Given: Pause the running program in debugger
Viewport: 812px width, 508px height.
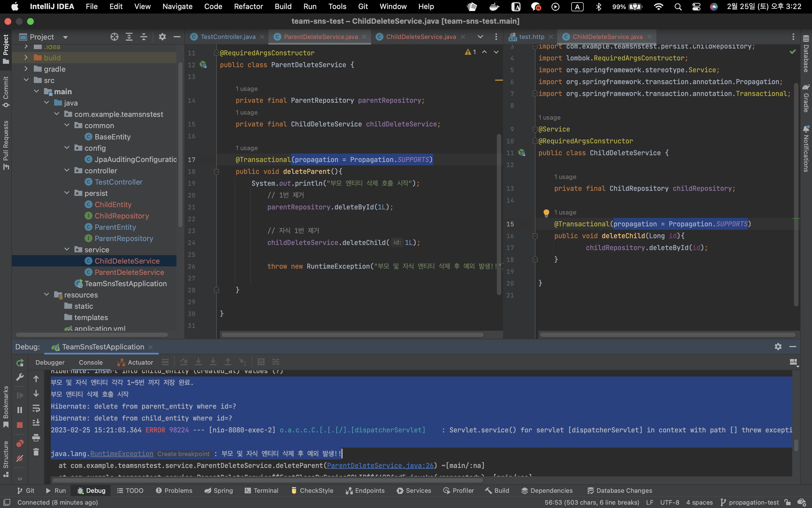Looking at the screenshot, I should [20, 410].
